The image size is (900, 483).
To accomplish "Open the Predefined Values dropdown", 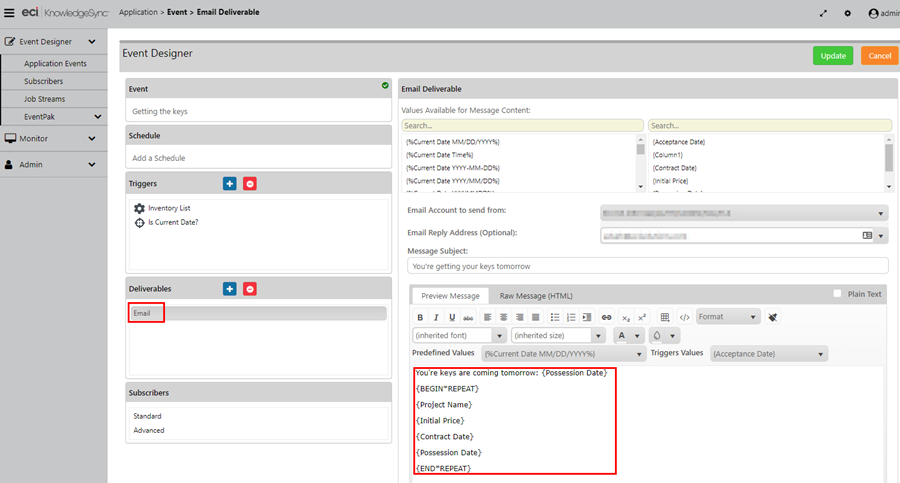I will point(563,354).
